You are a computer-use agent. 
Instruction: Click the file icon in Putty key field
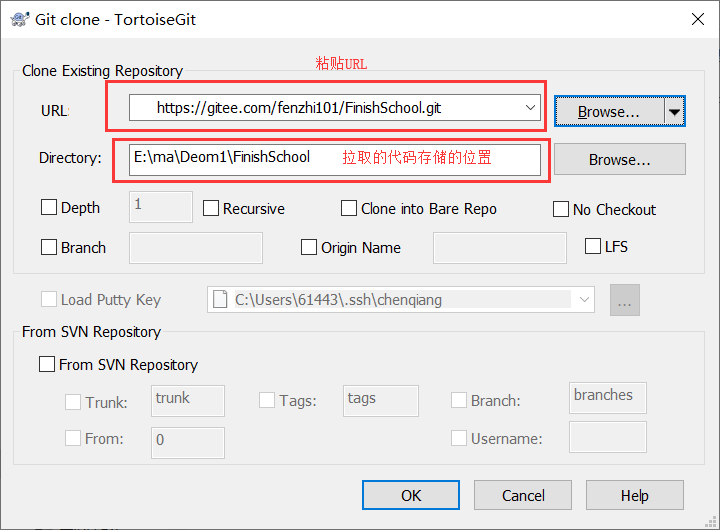click(220, 299)
